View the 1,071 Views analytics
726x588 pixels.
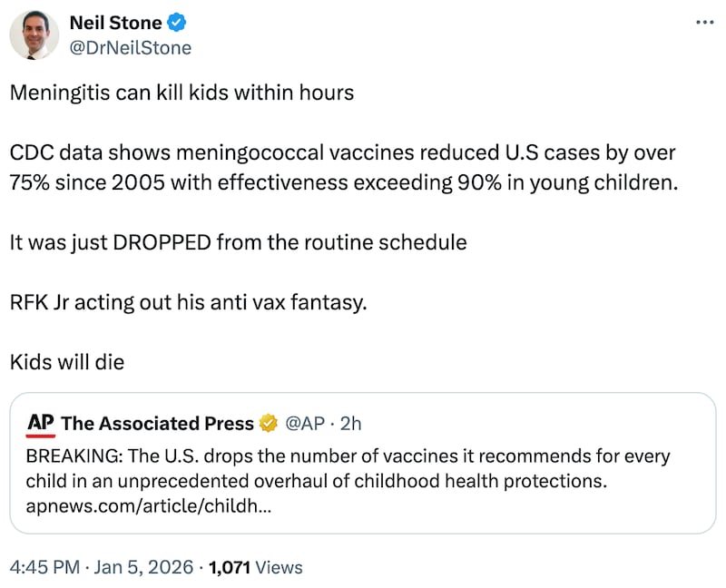pos(257,566)
